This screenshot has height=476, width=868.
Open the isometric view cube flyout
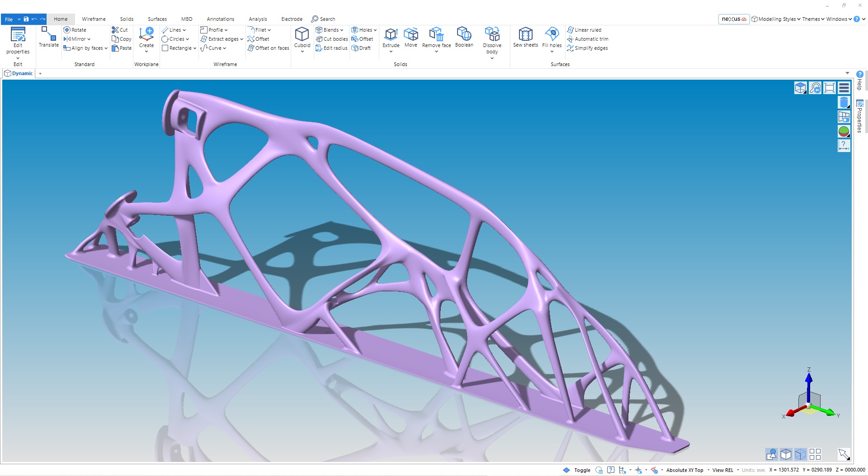coord(801,88)
